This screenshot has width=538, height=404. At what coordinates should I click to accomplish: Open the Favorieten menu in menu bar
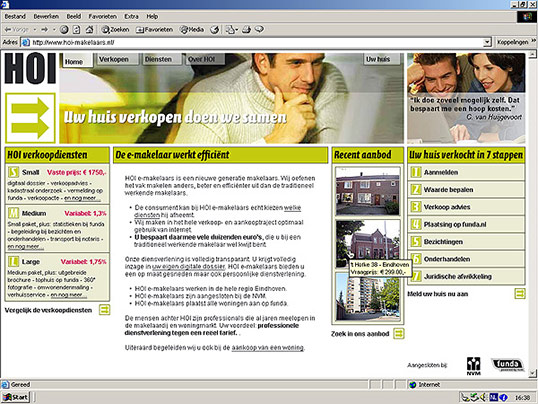coord(103,16)
